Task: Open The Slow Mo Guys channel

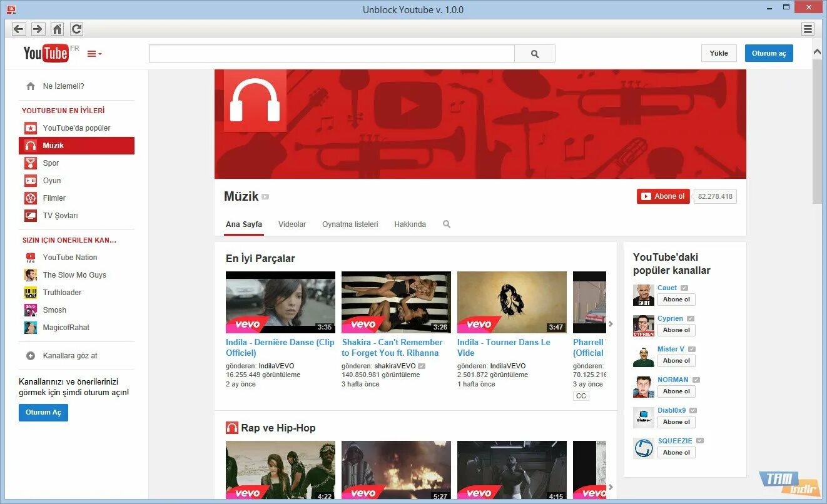Action: point(74,275)
